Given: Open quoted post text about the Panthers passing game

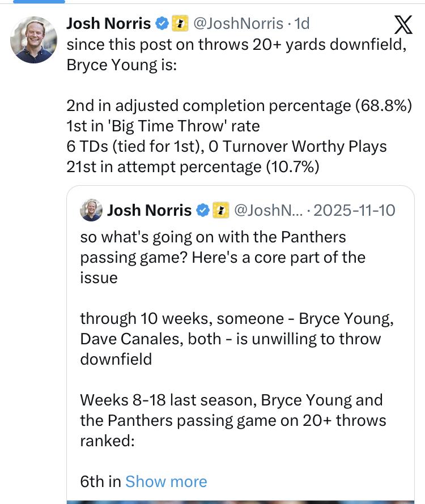Looking at the screenshot, I should [222, 257].
